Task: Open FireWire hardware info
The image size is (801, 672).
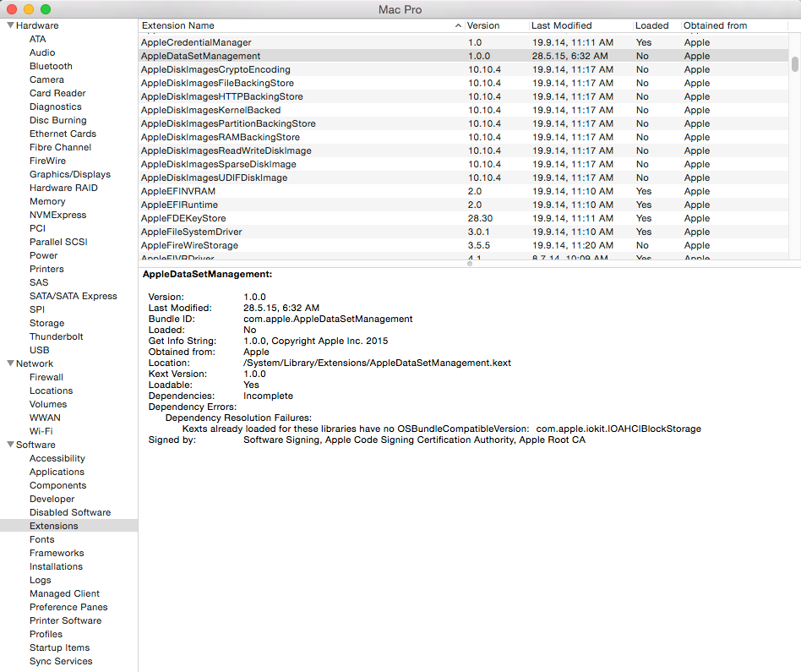Action: pos(47,161)
